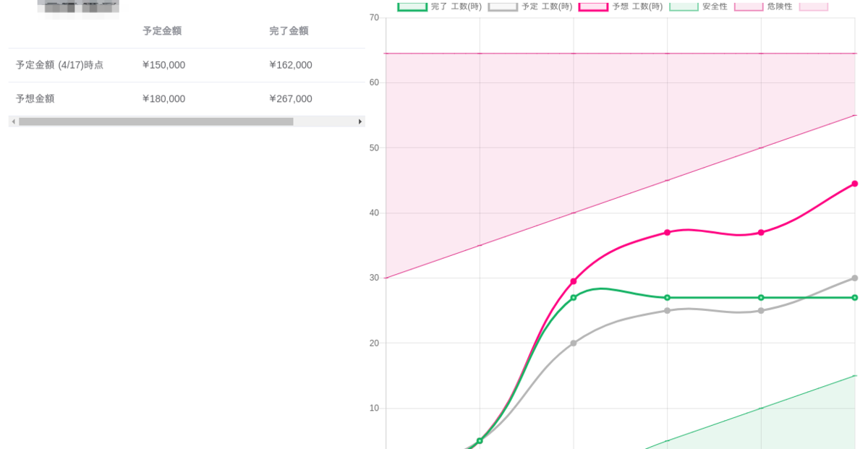The image size is (868, 449).
Task: Click the table's horizontal scrollbar thumb
Action: pyautogui.click(x=156, y=121)
